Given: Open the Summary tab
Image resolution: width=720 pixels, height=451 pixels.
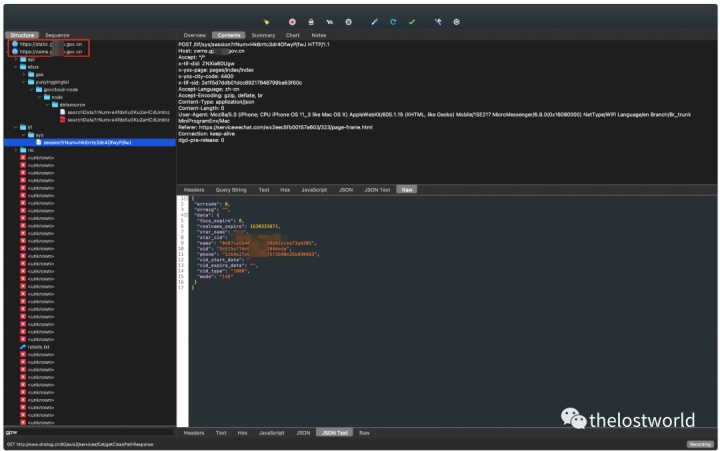Looking at the screenshot, I should point(263,35).
